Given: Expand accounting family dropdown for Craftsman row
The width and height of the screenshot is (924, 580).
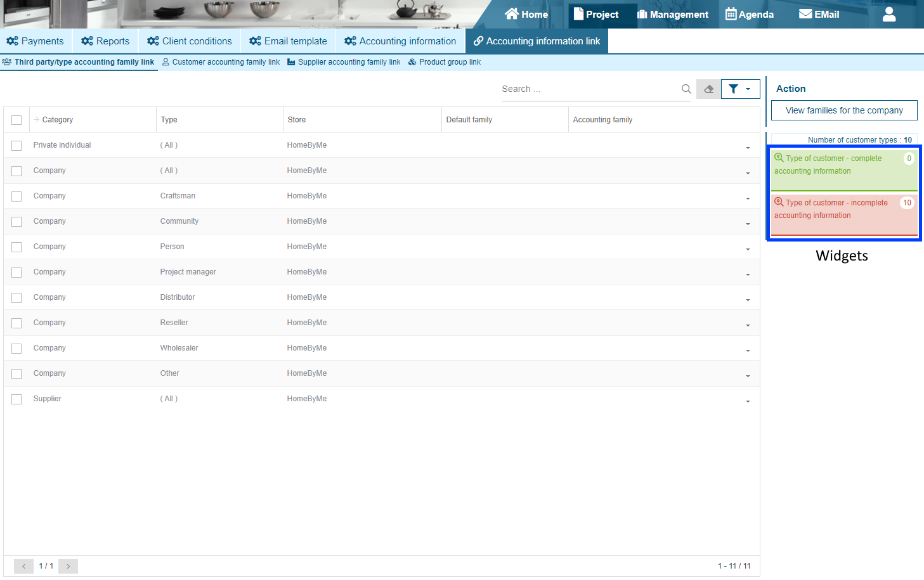Looking at the screenshot, I should point(748,199).
